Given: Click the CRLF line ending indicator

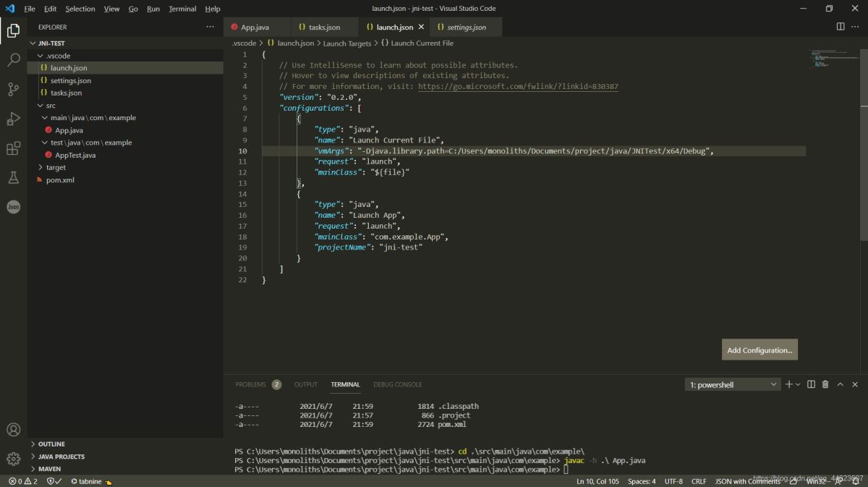Looking at the screenshot, I should tap(699, 480).
